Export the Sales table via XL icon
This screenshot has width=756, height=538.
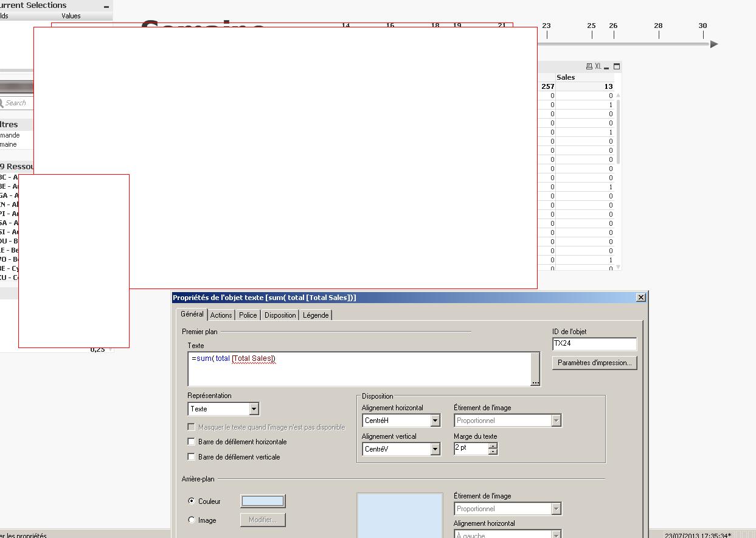[598, 66]
